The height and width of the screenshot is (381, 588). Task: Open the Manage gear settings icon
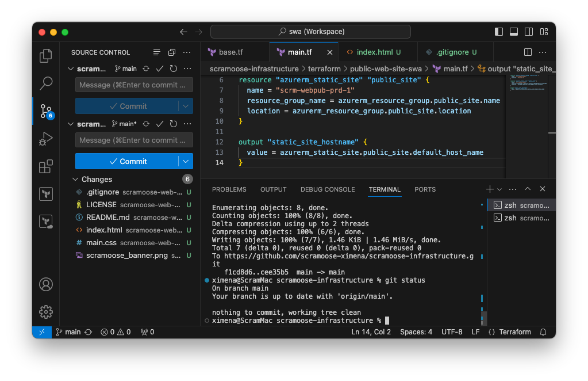point(46,312)
